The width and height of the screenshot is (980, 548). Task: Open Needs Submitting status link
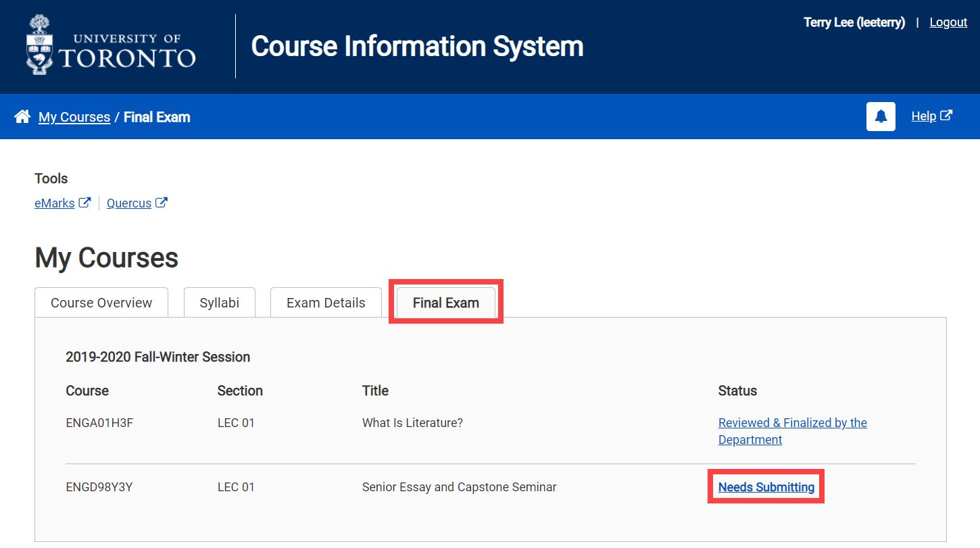click(x=766, y=487)
